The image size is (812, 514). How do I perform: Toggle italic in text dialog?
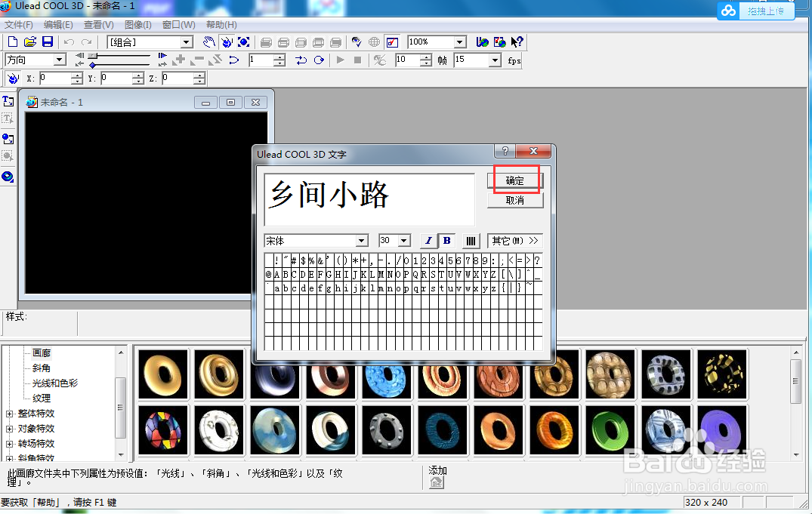pyautogui.click(x=428, y=241)
